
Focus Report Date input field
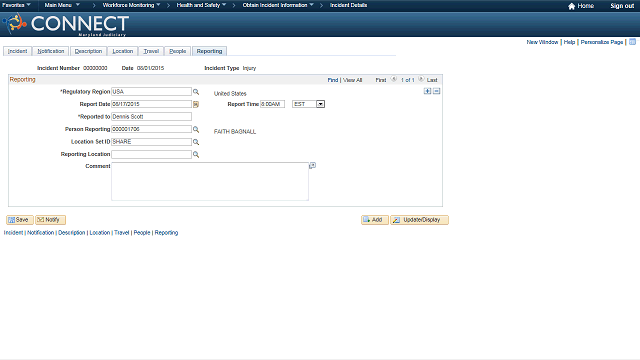click(x=151, y=104)
